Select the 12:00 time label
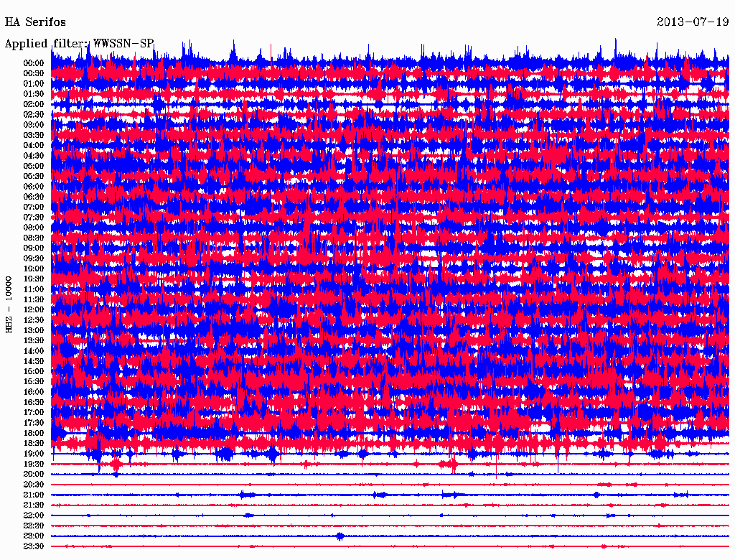The width and height of the screenshot is (735, 560). [x=34, y=310]
